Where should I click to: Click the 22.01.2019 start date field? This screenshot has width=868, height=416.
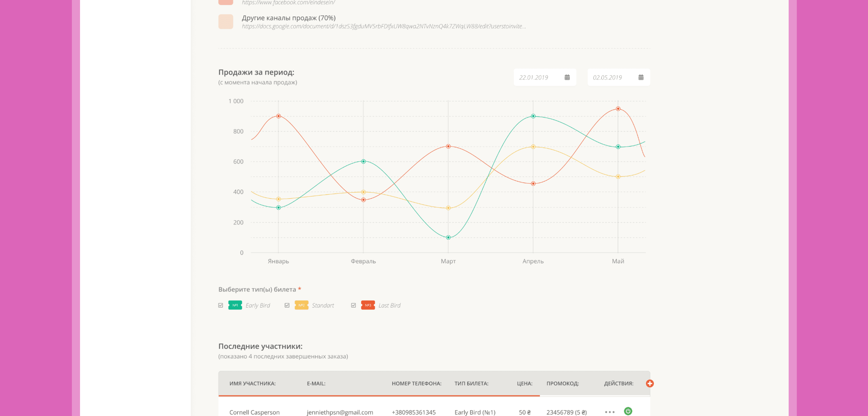534,77
